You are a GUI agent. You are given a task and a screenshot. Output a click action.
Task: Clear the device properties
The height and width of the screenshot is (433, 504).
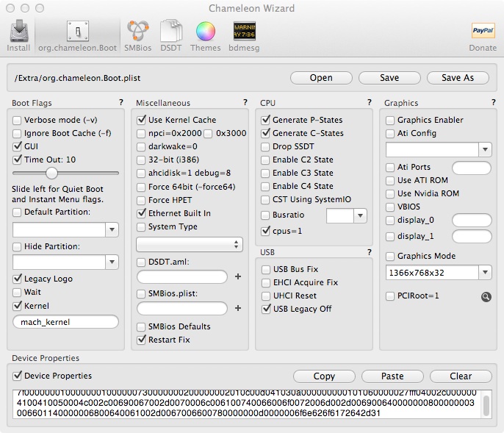461,376
